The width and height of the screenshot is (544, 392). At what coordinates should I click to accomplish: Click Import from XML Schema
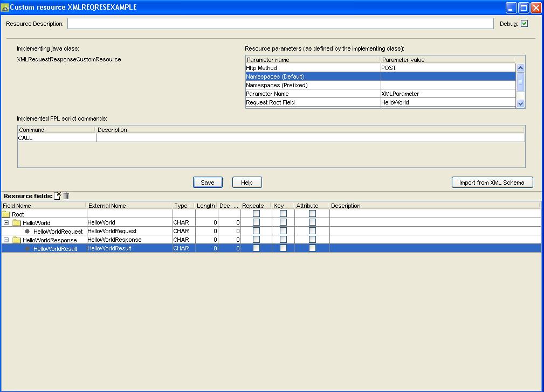492,183
